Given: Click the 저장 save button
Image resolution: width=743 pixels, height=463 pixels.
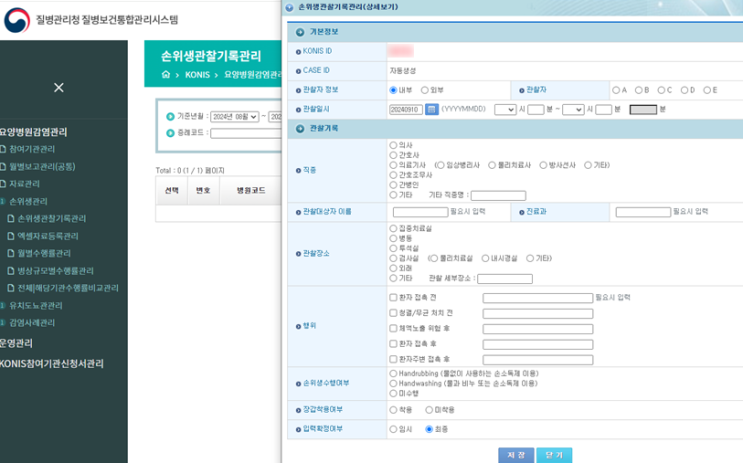Looking at the screenshot, I should 516,455.
